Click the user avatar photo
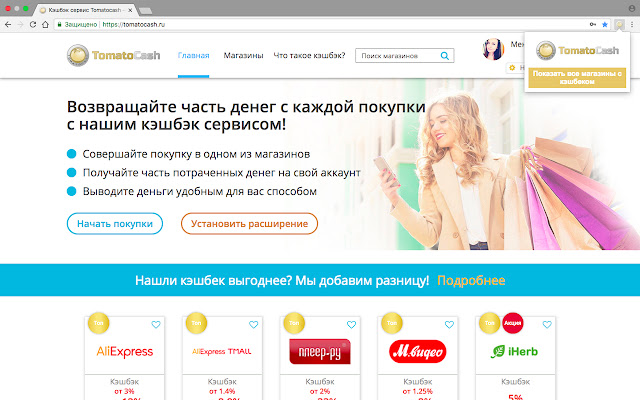The height and width of the screenshot is (400, 640). [x=493, y=49]
